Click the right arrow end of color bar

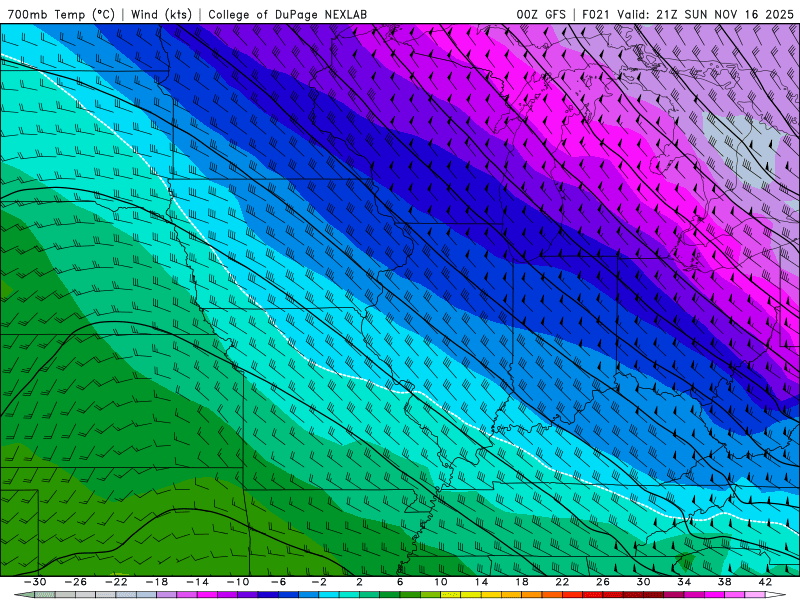click(775, 595)
